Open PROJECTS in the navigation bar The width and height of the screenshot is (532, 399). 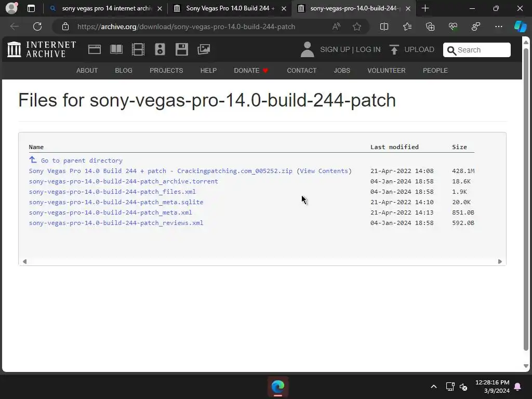(x=166, y=70)
